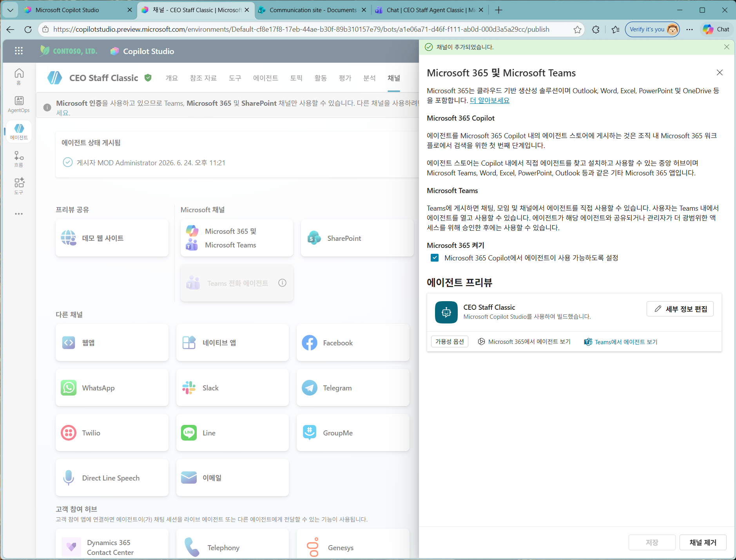The height and width of the screenshot is (560, 736).
Task: Open the Microsoft 365 및 Microsoft Teams channel card
Action: coord(237,238)
